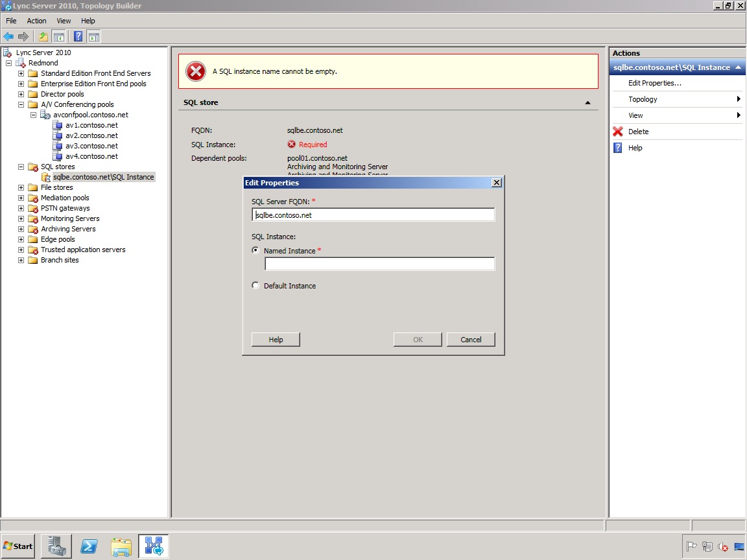The width and height of the screenshot is (747, 560).
Task: Collapse the avconfpool.contoso.net node
Action: pos(33,115)
